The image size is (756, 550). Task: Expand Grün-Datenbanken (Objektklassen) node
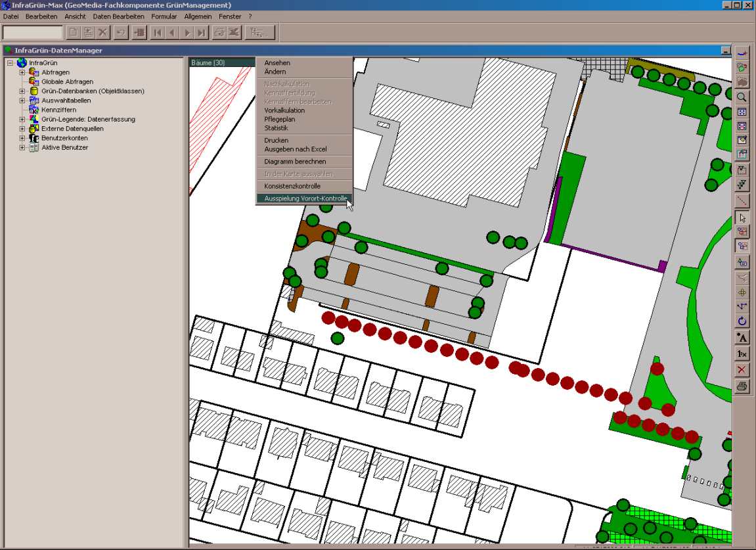pos(22,91)
